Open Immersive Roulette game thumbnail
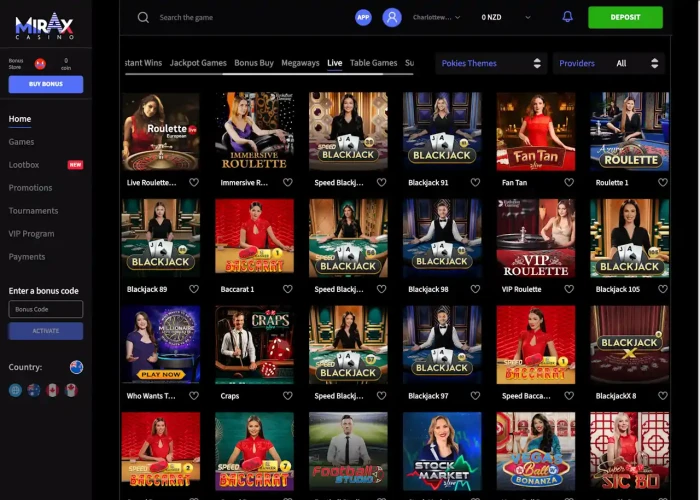Image resolution: width=700 pixels, height=500 pixels. click(x=254, y=131)
